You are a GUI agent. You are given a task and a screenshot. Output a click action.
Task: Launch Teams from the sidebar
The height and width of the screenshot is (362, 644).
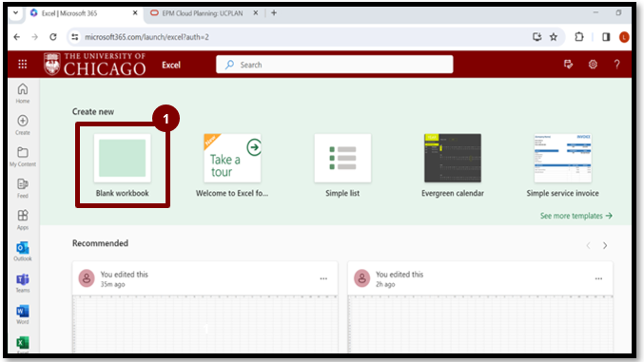point(23,283)
